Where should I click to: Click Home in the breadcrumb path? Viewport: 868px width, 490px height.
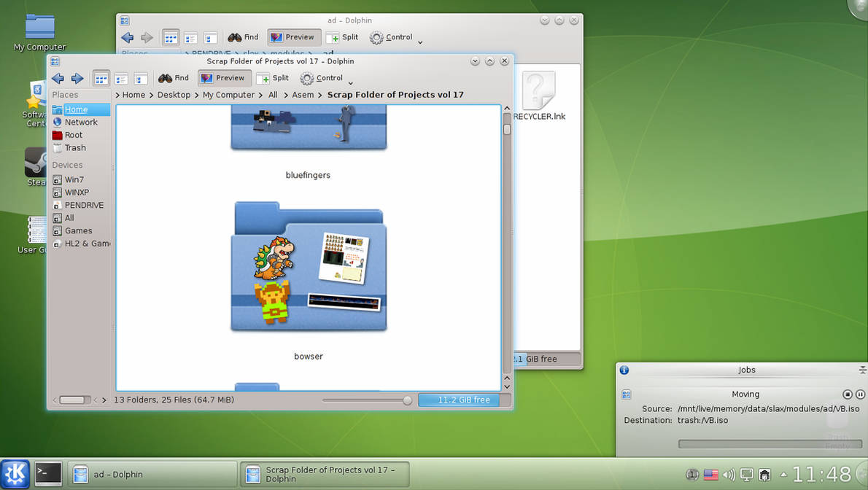click(x=133, y=95)
